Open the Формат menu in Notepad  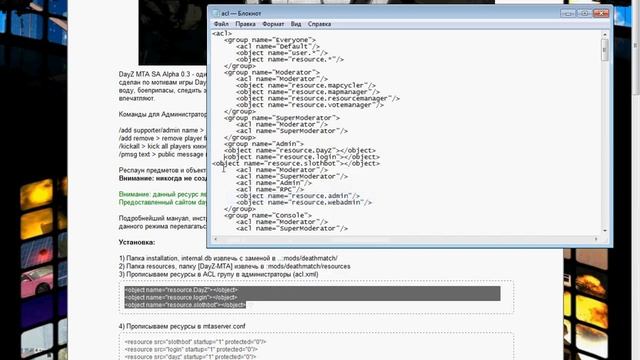pyautogui.click(x=273, y=24)
